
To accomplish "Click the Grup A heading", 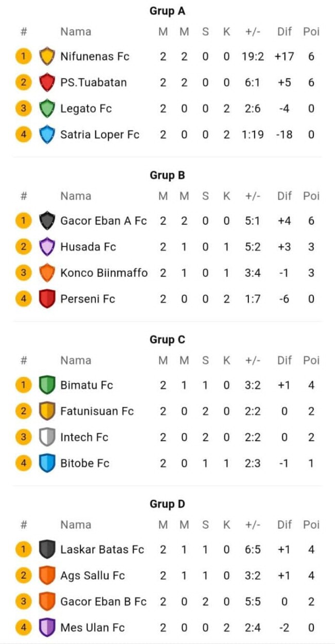I will 167,11.
